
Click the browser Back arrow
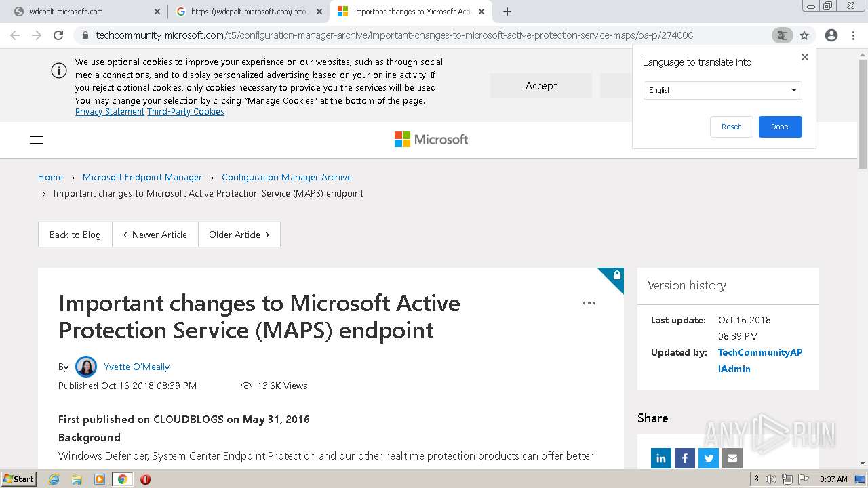pos(15,35)
